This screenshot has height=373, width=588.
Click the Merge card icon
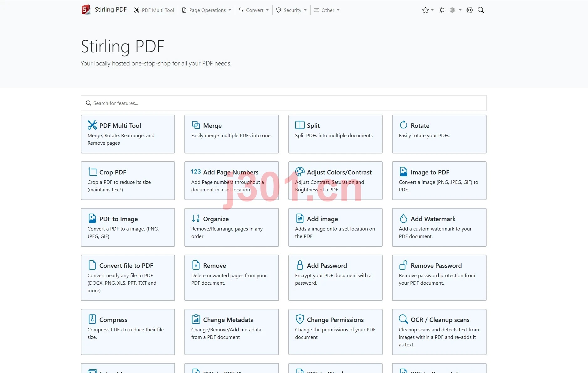click(x=196, y=125)
